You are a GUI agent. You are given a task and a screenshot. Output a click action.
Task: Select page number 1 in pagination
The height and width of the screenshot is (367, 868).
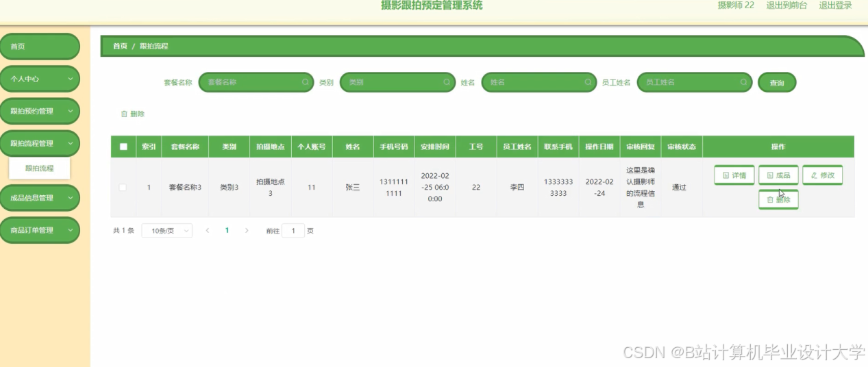click(x=227, y=231)
